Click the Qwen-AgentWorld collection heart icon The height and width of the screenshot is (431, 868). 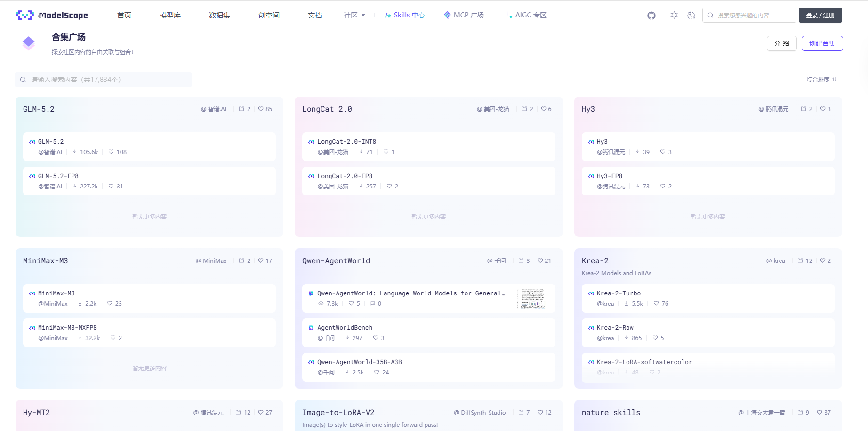tap(540, 261)
